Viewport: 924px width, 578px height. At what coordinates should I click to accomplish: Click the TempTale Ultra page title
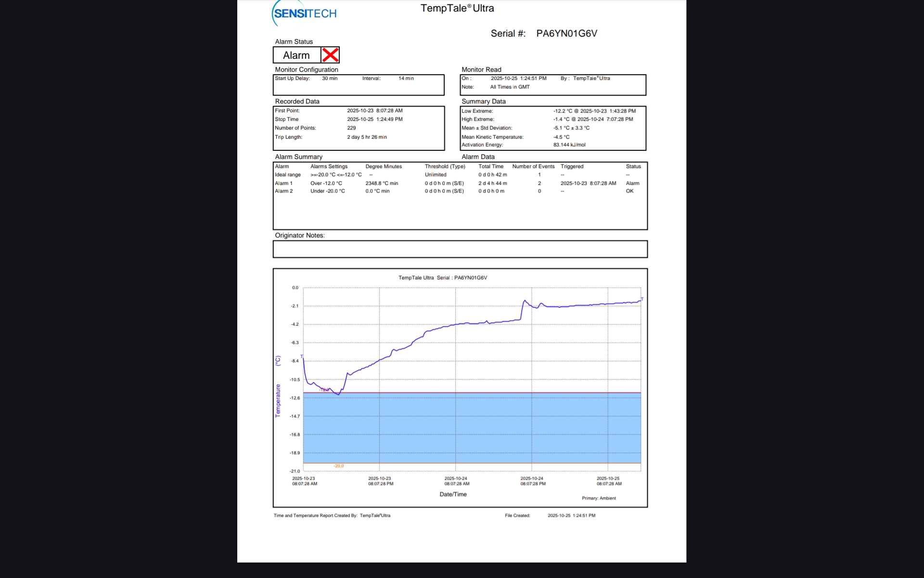pos(457,8)
